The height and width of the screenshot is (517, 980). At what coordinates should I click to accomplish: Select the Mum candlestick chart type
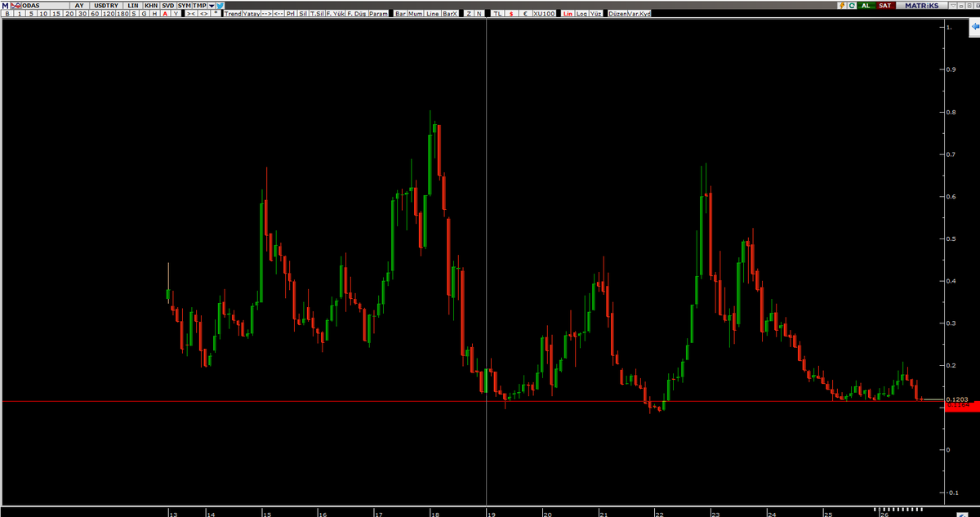tap(416, 14)
